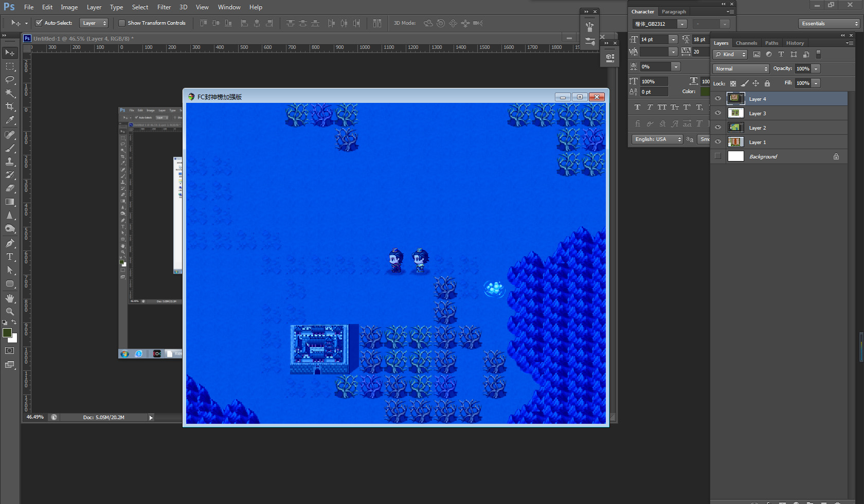Switch to the History tab
This screenshot has width=864, height=504.
tap(795, 43)
